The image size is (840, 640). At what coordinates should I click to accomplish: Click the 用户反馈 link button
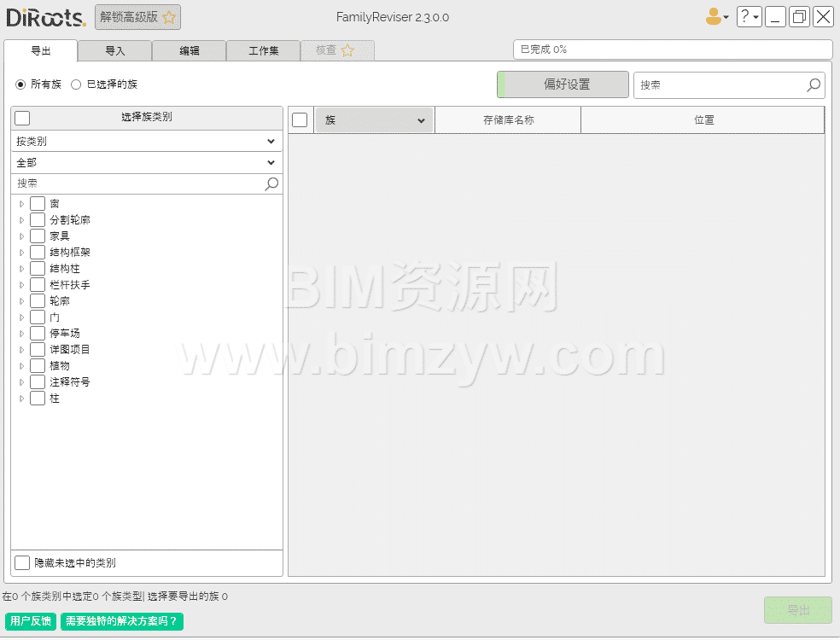click(x=31, y=621)
